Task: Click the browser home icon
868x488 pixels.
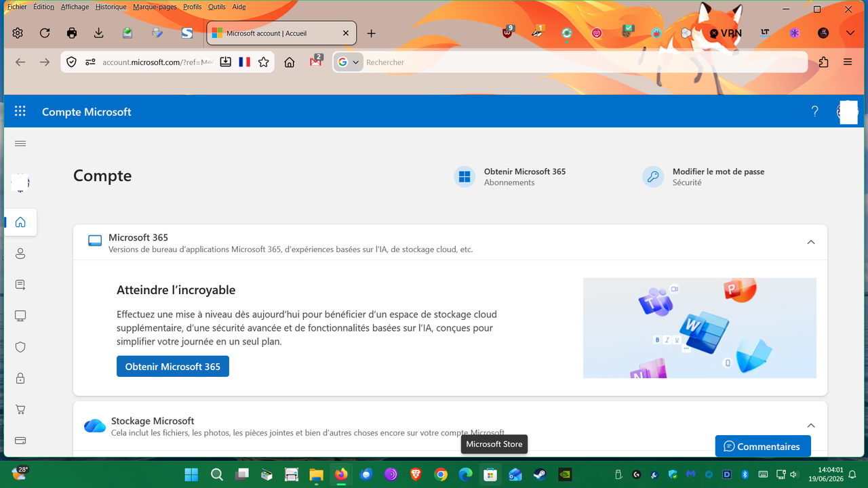Action: pyautogui.click(x=290, y=62)
